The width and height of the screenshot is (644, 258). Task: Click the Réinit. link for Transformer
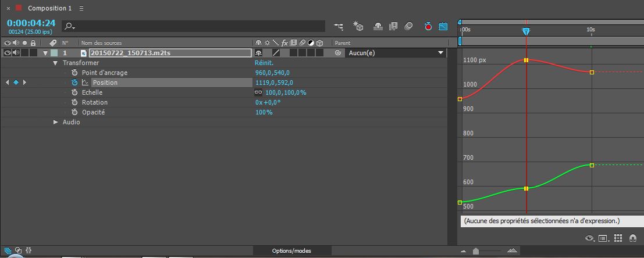click(x=264, y=63)
